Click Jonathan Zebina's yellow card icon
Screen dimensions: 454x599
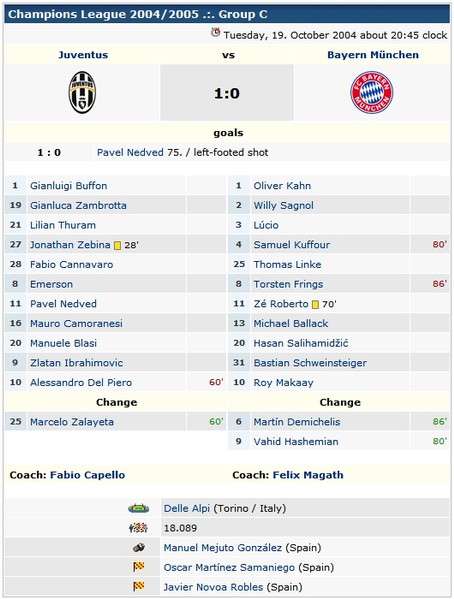click(x=118, y=245)
